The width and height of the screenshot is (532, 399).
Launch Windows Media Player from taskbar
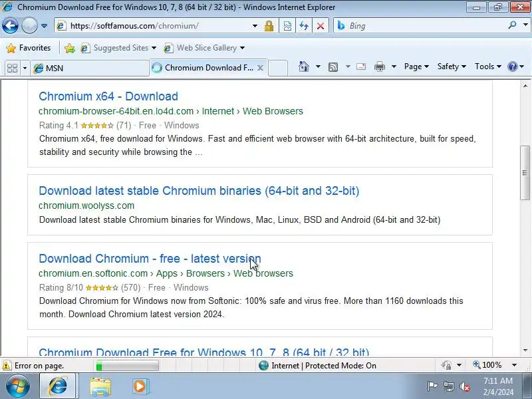[140, 386]
